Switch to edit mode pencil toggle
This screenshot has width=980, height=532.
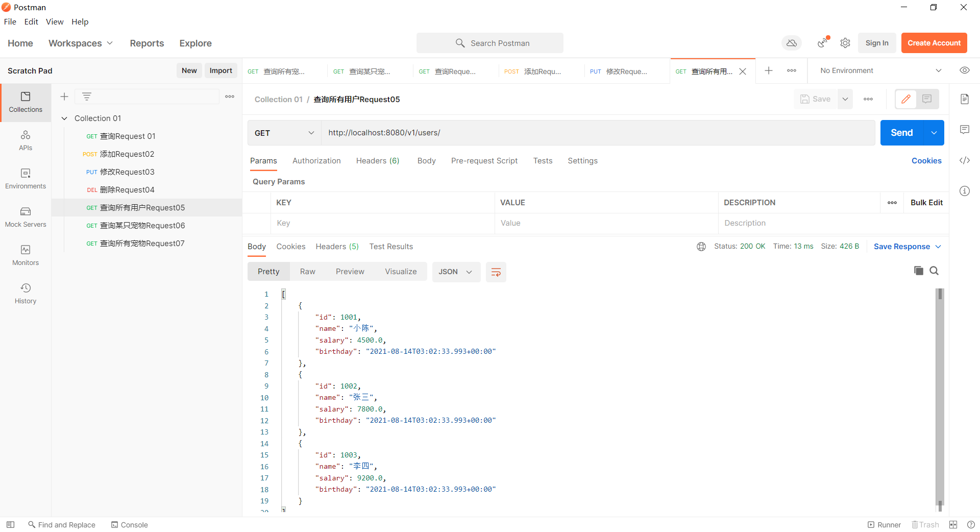(x=906, y=99)
